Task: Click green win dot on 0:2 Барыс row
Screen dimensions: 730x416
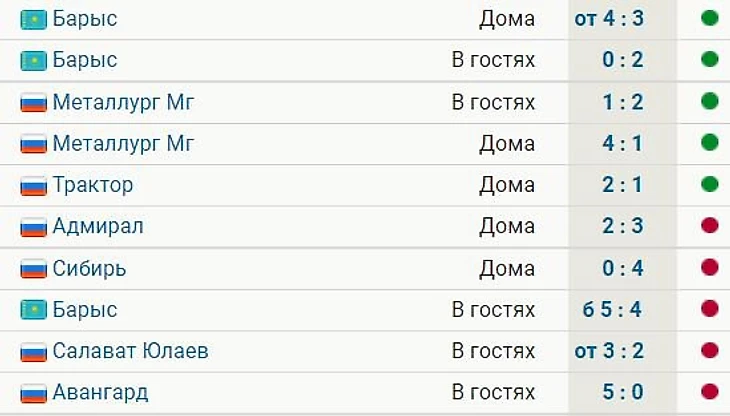Action: pyautogui.click(x=710, y=59)
